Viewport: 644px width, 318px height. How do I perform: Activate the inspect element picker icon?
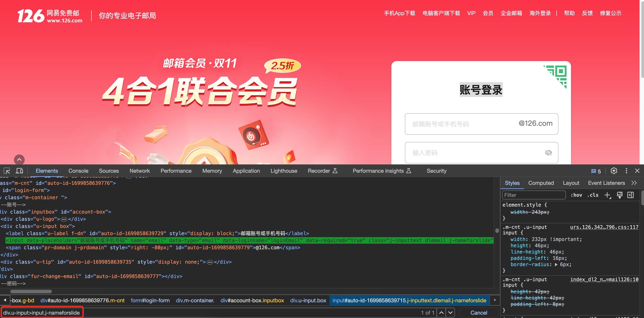(x=7, y=171)
